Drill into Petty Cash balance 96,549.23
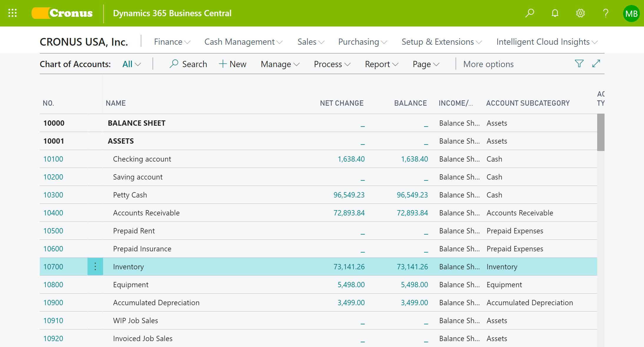The image size is (644, 347). [x=412, y=195]
